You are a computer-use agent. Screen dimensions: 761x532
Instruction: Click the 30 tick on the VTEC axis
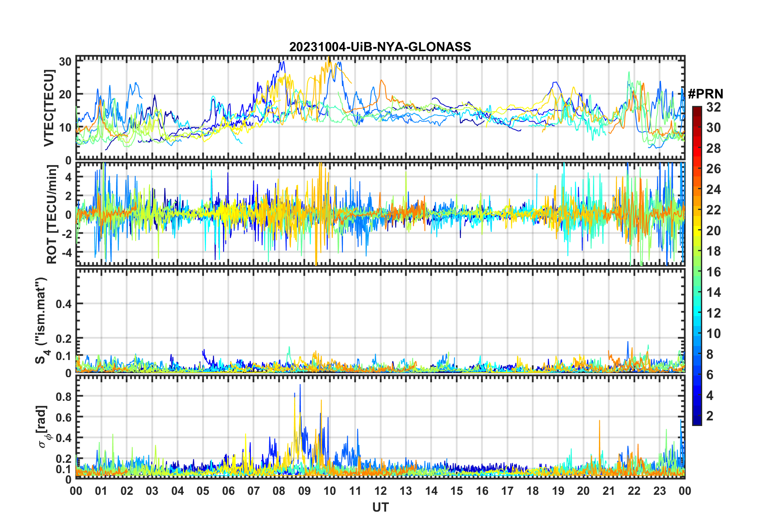(66, 61)
